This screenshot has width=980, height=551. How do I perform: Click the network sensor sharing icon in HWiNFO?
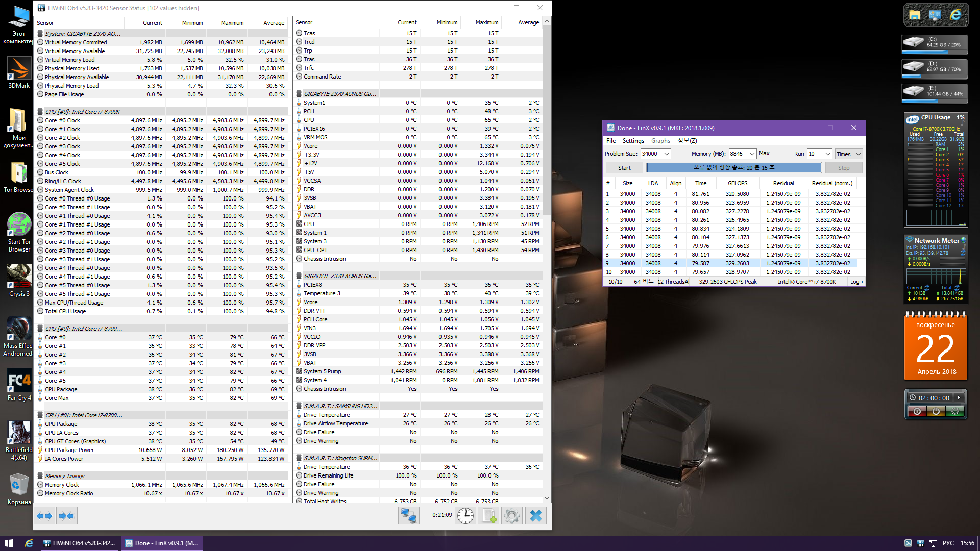click(408, 516)
